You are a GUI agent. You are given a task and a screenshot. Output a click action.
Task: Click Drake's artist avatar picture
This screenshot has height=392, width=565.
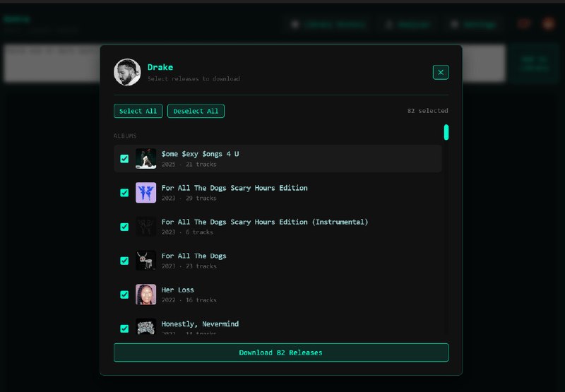127,72
